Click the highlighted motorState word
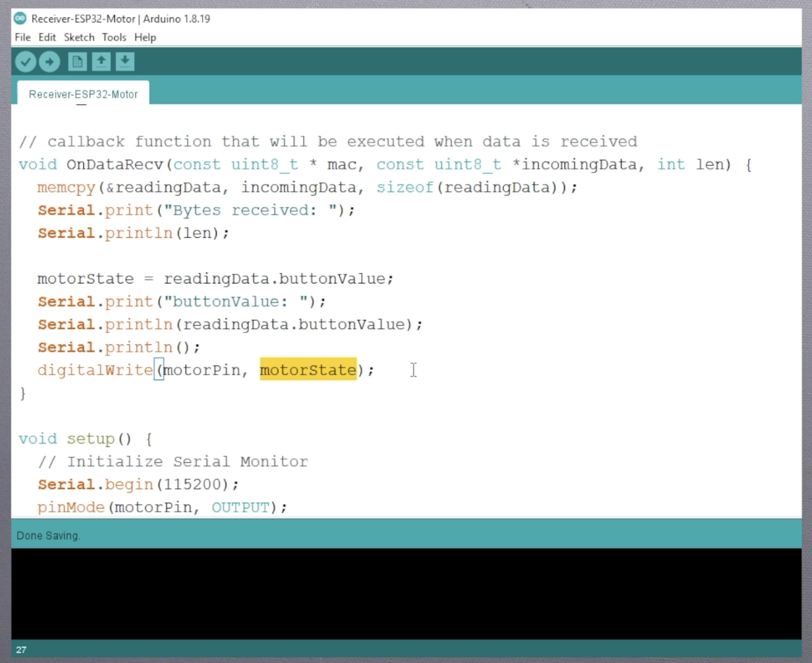This screenshot has width=812, height=663. (x=308, y=370)
